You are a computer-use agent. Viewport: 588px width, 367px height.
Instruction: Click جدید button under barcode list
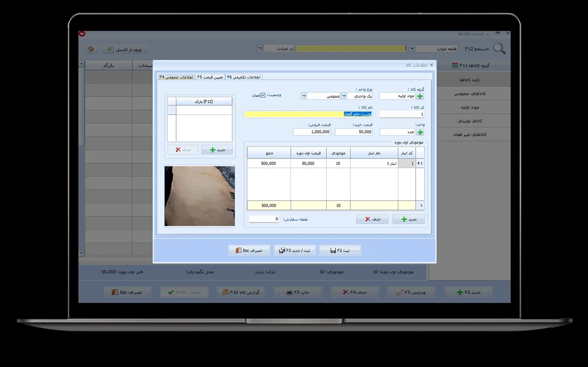(x=217, y=150)
